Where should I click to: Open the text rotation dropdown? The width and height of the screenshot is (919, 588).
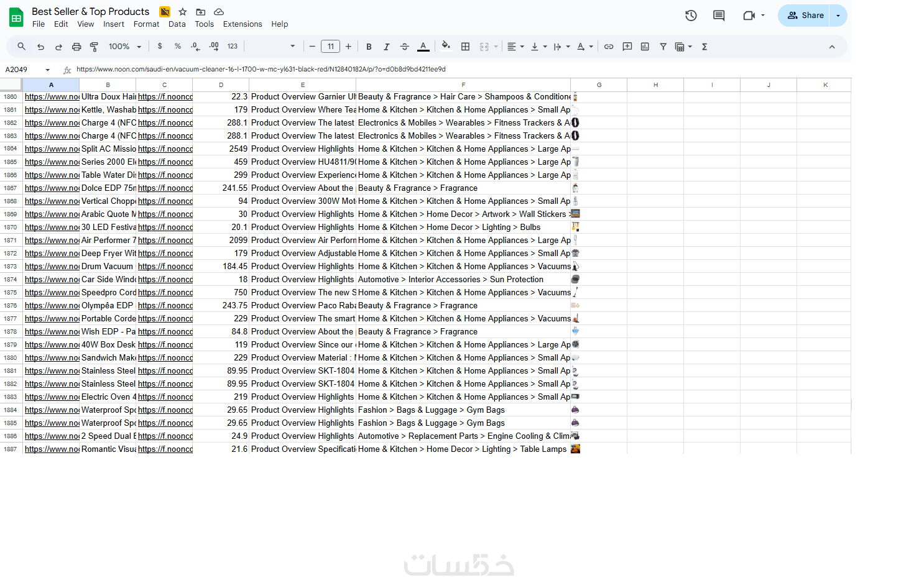tap(584, 47)
